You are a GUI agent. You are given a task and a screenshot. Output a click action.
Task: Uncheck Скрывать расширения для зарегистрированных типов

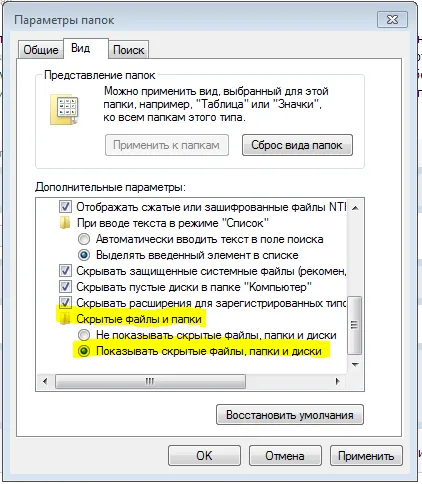[65, 303]
